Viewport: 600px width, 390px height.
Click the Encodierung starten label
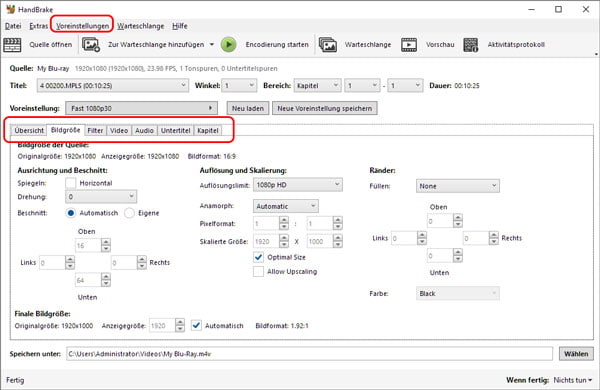click(x=277, y=45)
